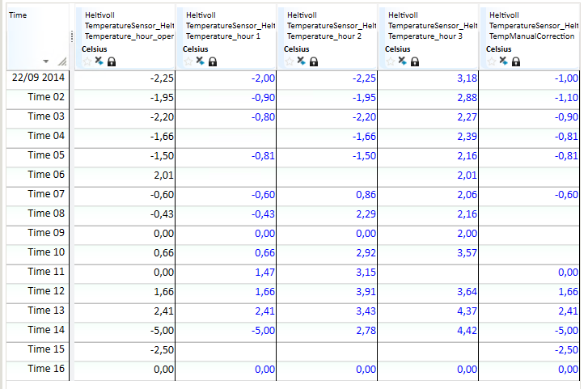
Task: Select the Temperature_hour 1 column header
Action: (x=226, y=26)
